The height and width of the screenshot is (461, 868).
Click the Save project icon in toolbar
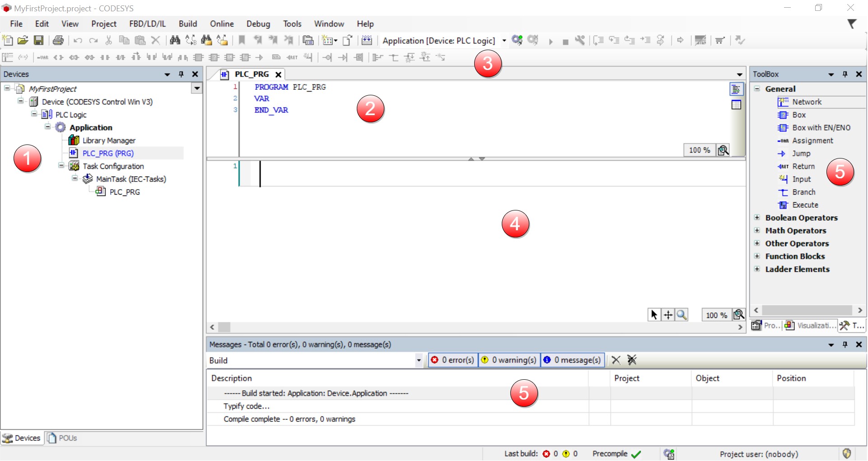tap(39, 41)
